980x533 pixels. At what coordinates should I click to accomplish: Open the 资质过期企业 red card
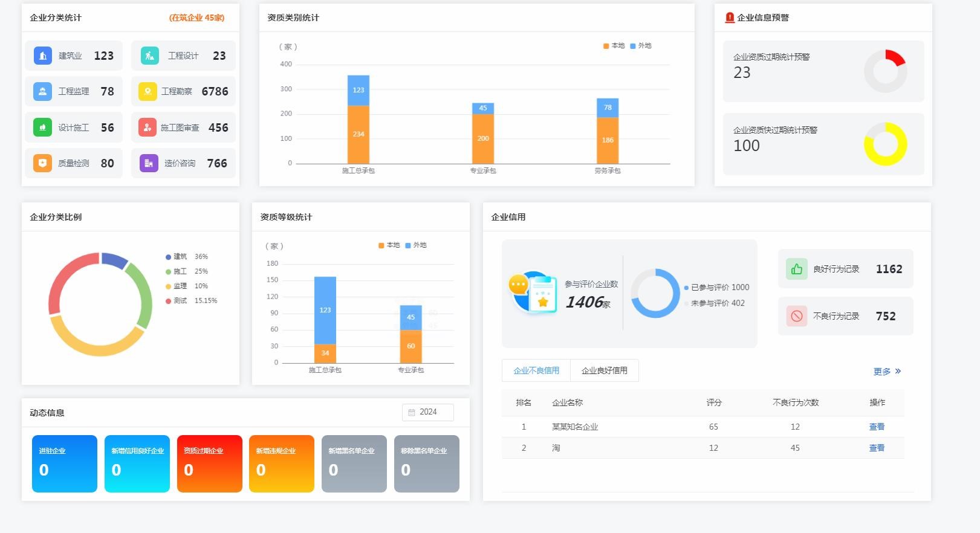pyautogui.click(x=209, y=464)
